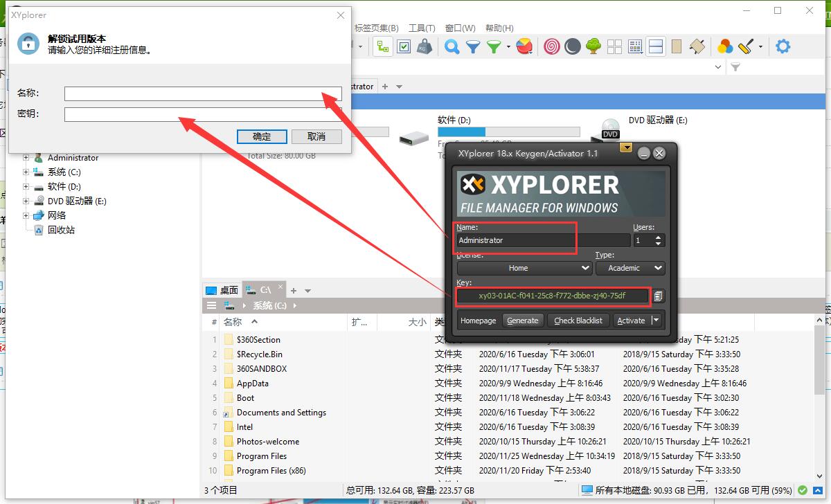This screenshot has width=831, height=504.
Task: Add a new tab beside the C:\ tab
Action: point(294,291)
